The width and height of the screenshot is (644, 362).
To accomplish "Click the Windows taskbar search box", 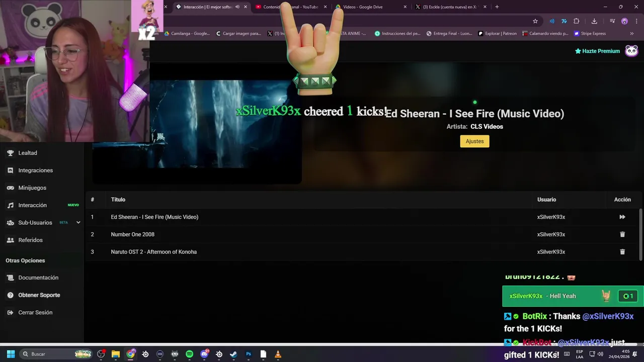I will coord(55,354).
